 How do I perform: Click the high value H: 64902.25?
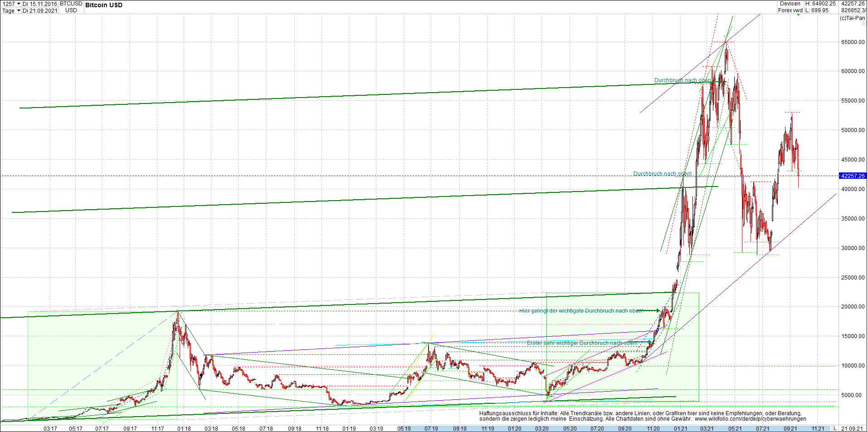820,4
